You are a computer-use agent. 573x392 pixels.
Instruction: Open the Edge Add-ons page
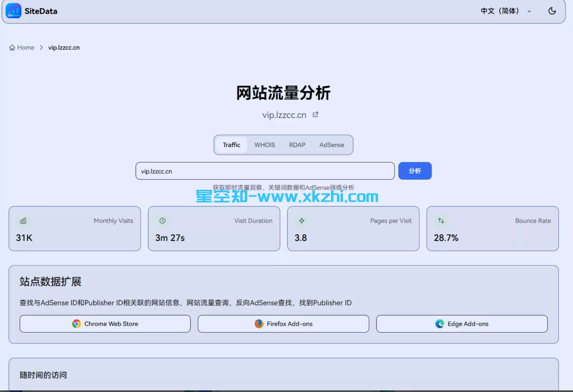point(462,323)
